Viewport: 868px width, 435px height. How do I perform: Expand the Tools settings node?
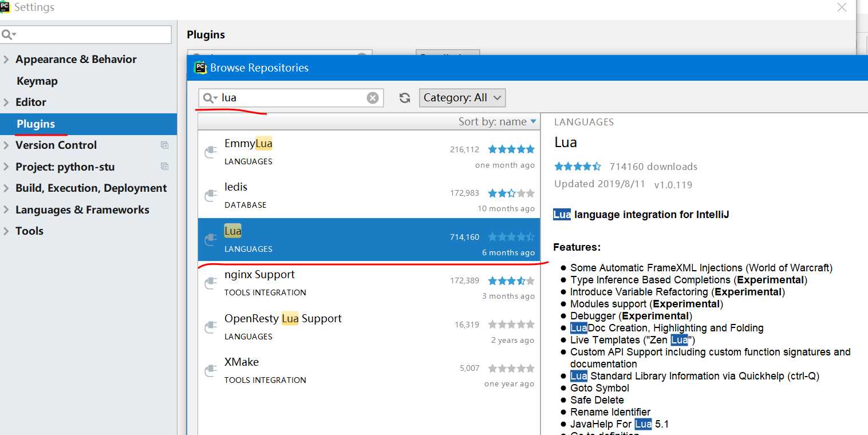6,231
